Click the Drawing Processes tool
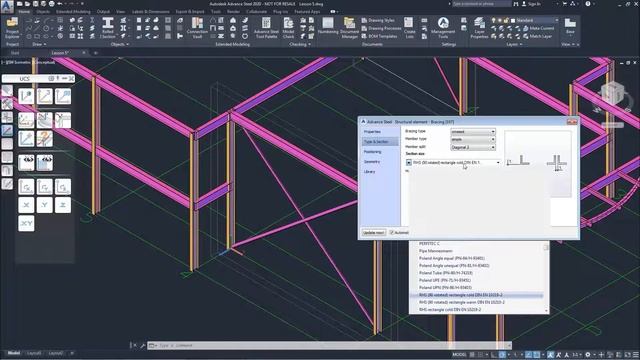 [x=381, y=28]
